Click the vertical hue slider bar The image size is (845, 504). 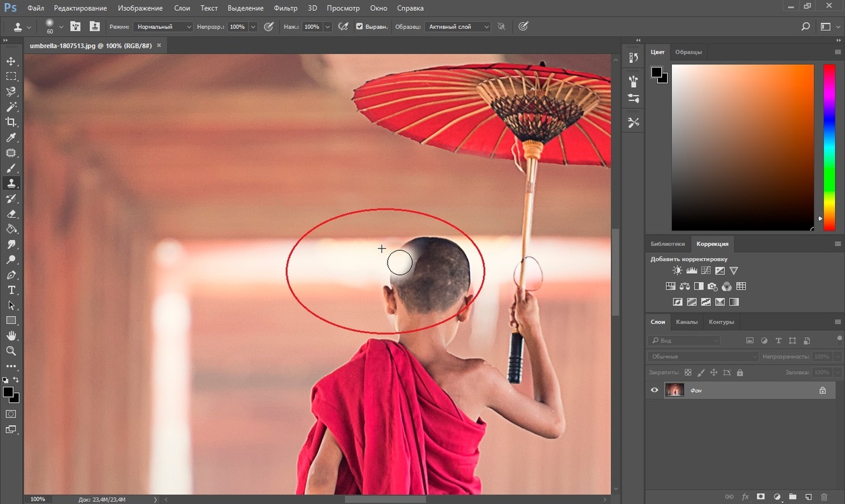[829, 147]
